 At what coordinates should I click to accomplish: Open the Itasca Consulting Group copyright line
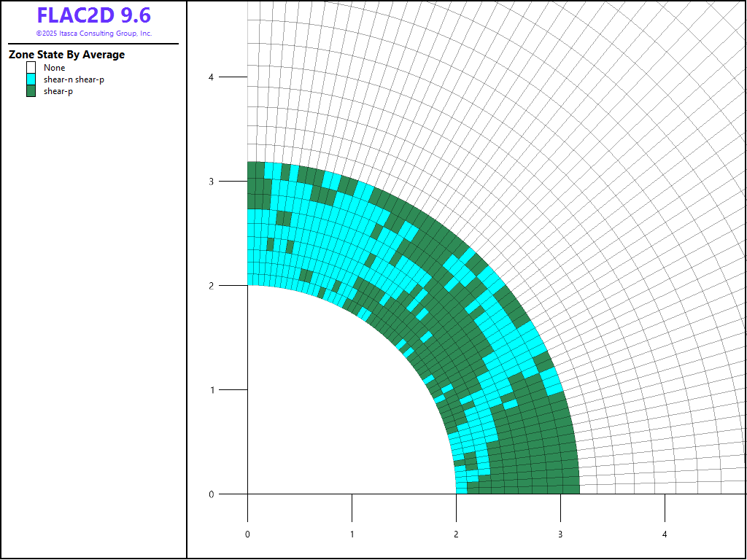[93, 34]
